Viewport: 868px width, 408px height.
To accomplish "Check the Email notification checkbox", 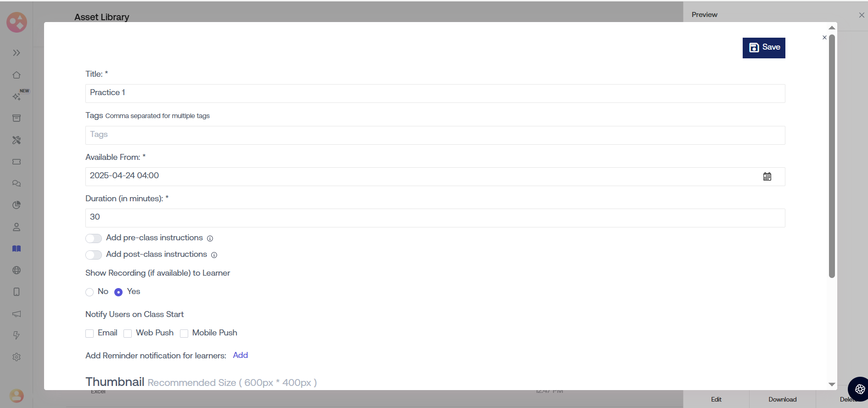I will [x=90, y=334].
